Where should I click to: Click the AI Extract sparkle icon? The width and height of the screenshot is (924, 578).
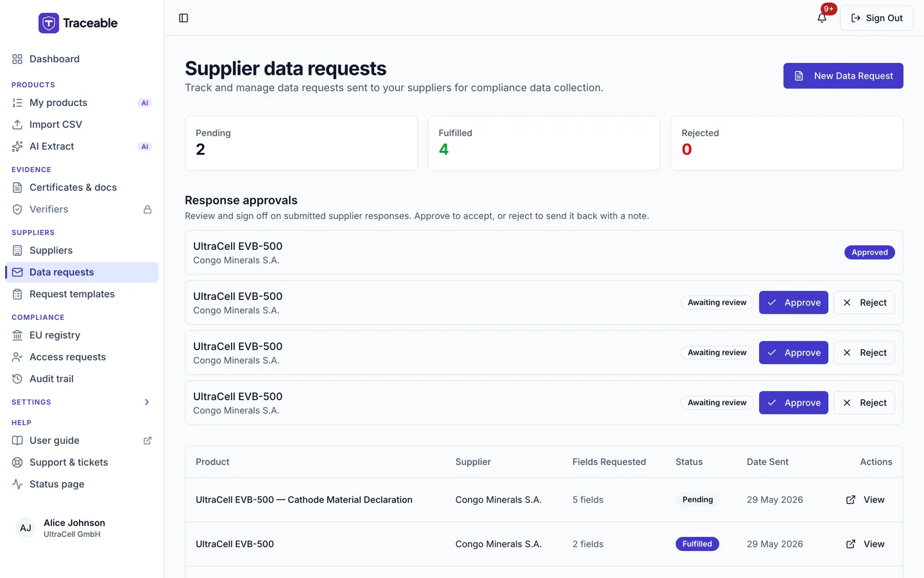click(x=17, y=146)
